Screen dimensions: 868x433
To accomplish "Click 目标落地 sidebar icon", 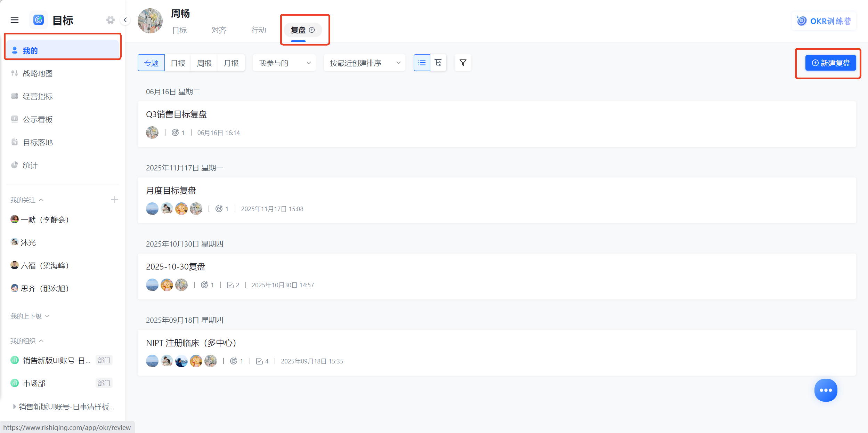I will [14, 142].
